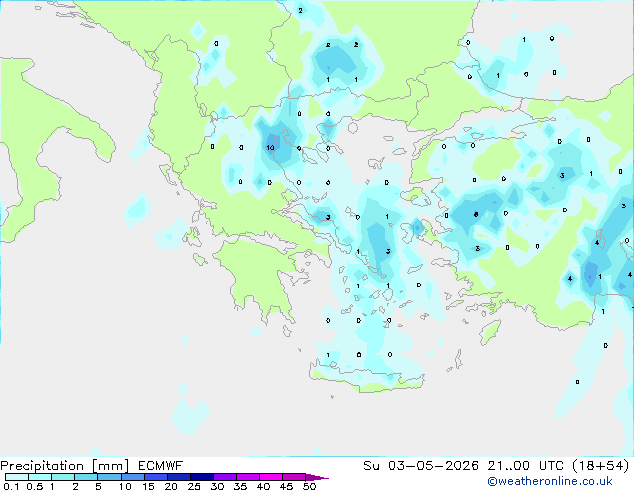Screen dimensions: 634x490
Task: Pick the 35–40 mm violet legend swatch
Action: (x=247, y=477)
